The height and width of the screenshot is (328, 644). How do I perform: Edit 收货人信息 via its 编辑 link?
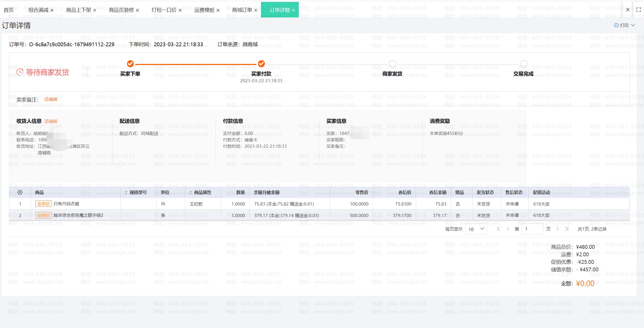(51, 121)
